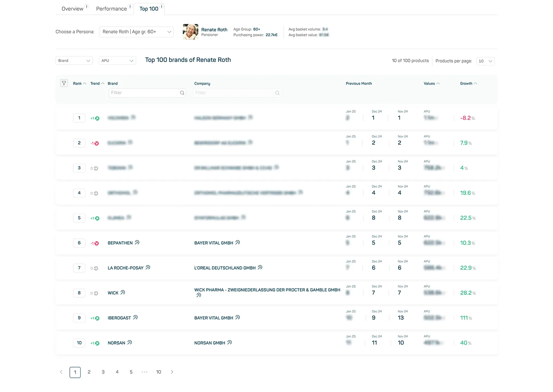Click the 28.2% growth value
Viewport: 553px width, 392px height.
click(468, 293)
